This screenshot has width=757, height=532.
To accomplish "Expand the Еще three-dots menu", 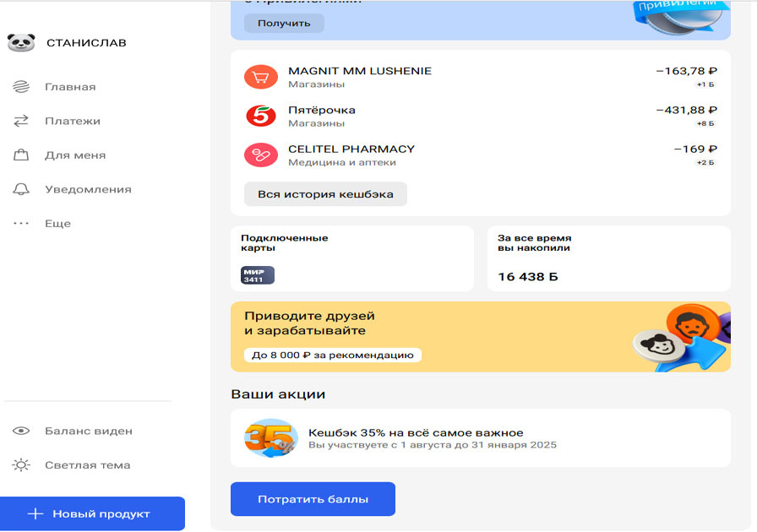I will pyautogui.click(x=21, y=224).
